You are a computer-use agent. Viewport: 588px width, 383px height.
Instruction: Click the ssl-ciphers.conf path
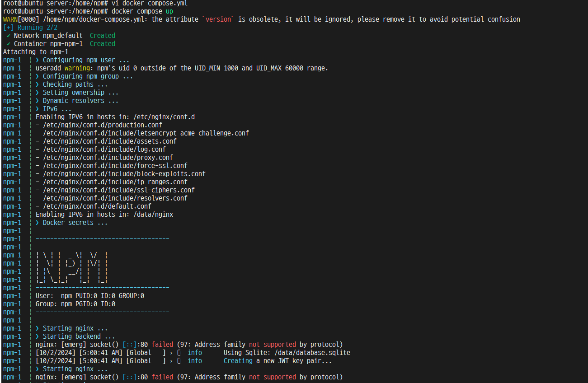tap(119, 190)
